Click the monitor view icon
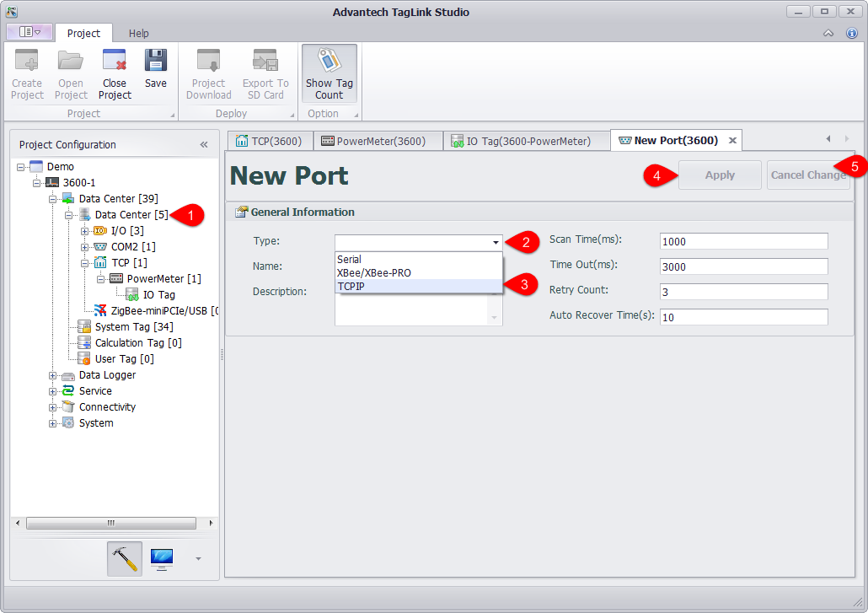 pyautogui.click(x=161, y=558)
